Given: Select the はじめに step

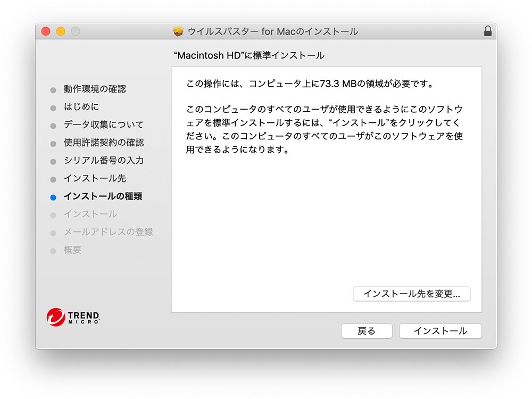Looking at the screenshot, I should tap(81, 107).
